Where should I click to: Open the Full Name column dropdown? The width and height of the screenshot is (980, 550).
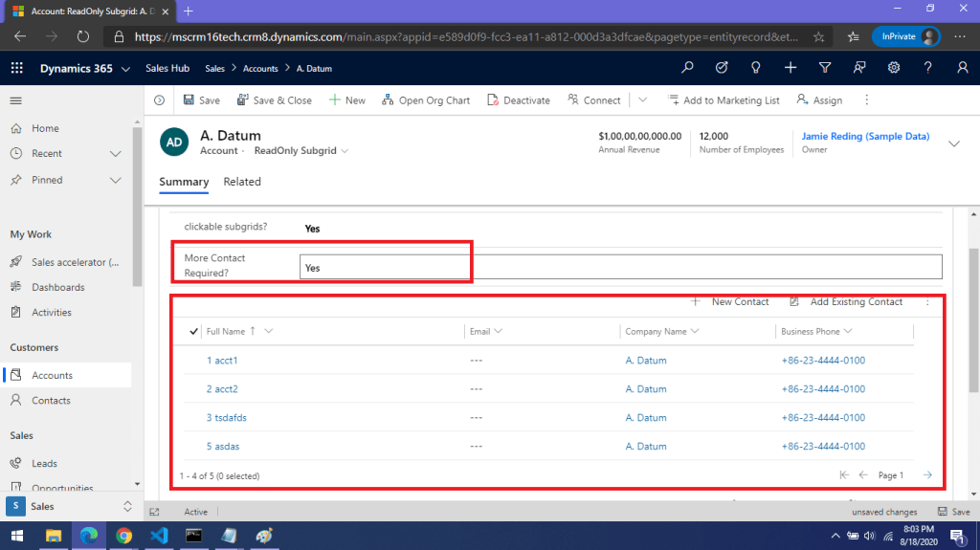pos(269,332)
